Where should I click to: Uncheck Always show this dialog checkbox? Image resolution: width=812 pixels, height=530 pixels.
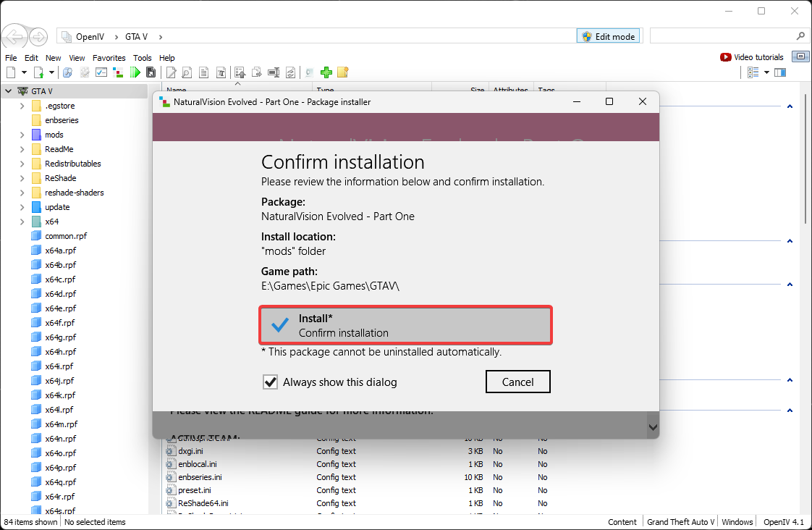[271, 382]
